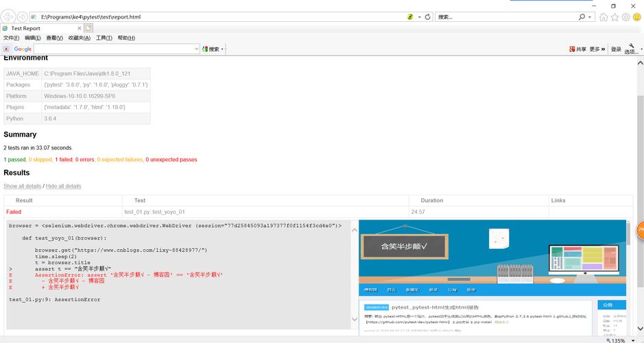
Task: Open the new tab button
Action: (88, 28)
